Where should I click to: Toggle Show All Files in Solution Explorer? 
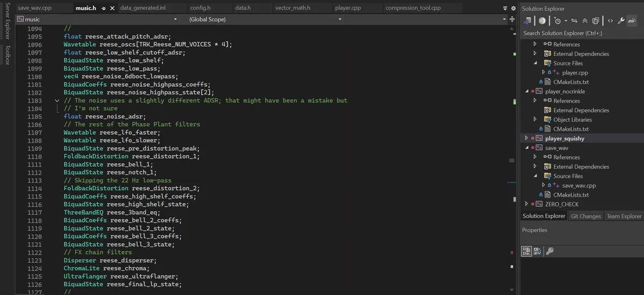click(x=596, y=21)
